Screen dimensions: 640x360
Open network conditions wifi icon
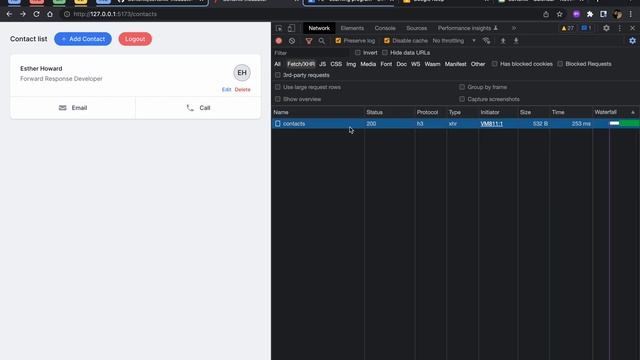tap(487, 41)
